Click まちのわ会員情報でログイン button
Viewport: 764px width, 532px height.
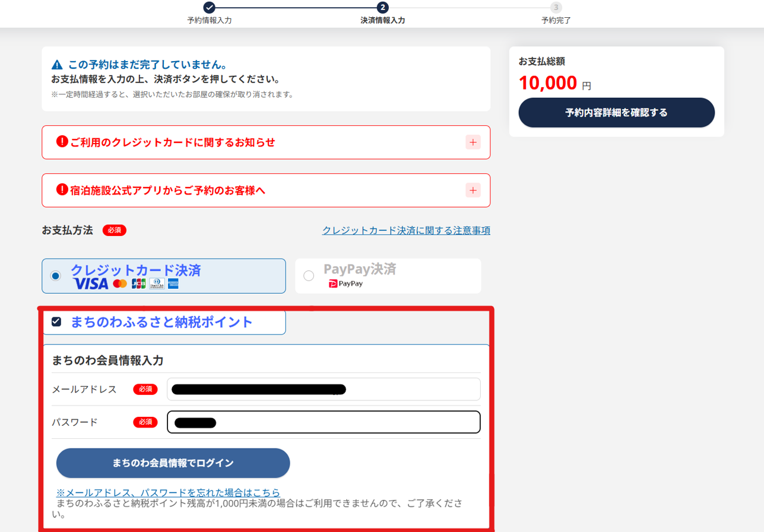pyautogui.click(x=173, y=463)
